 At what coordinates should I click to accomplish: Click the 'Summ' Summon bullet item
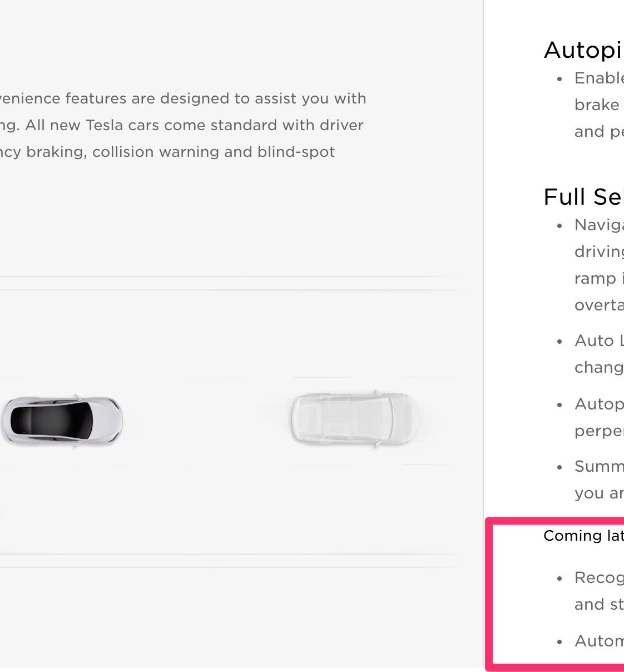[x=599, y=466]
